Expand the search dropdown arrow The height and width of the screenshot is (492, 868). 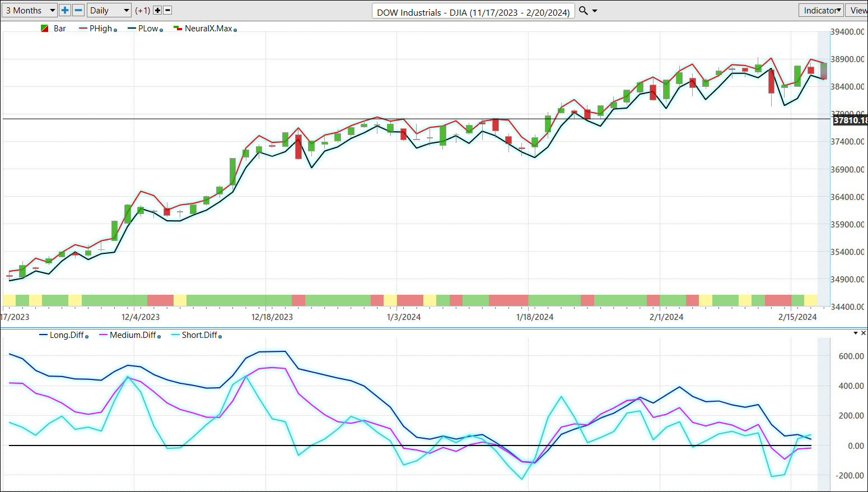pyautogui.click(x=595, y=11)
